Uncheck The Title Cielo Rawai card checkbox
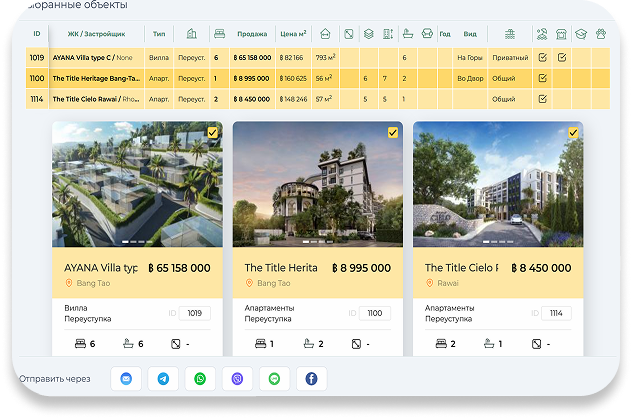Viewport: 631px width, 419px height. pos(573,132)
